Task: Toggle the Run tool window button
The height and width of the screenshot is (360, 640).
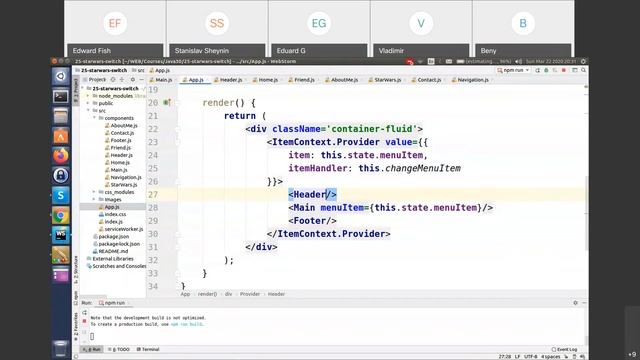Action: pos(92,349)
